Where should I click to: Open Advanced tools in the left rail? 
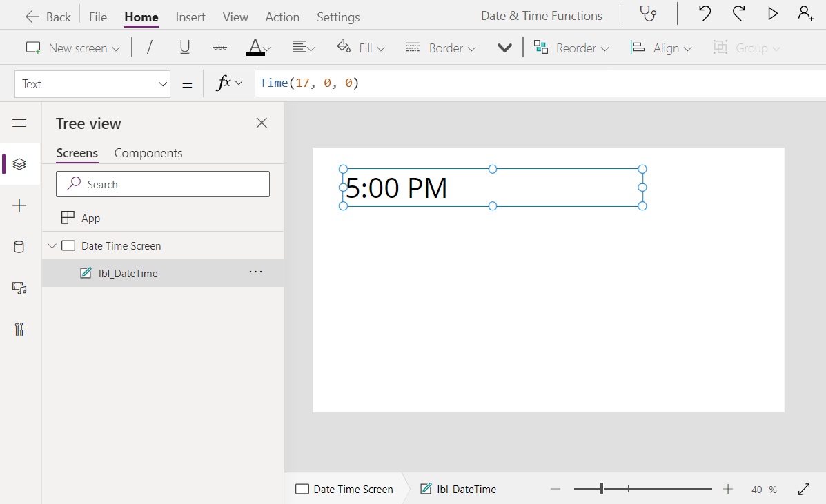(x=19, y=330)
